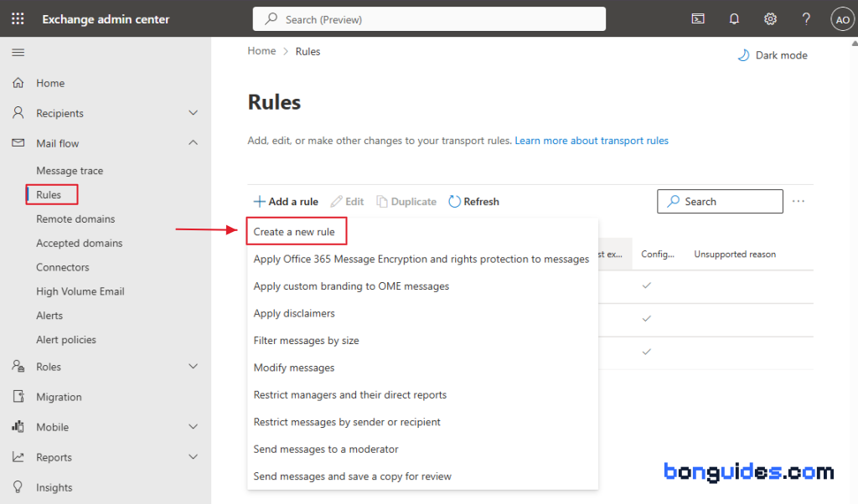Open Learn more about transport rules link
The height and width of the screenshot is (504, 858).
pyautogui.click(x=592, y=141)
